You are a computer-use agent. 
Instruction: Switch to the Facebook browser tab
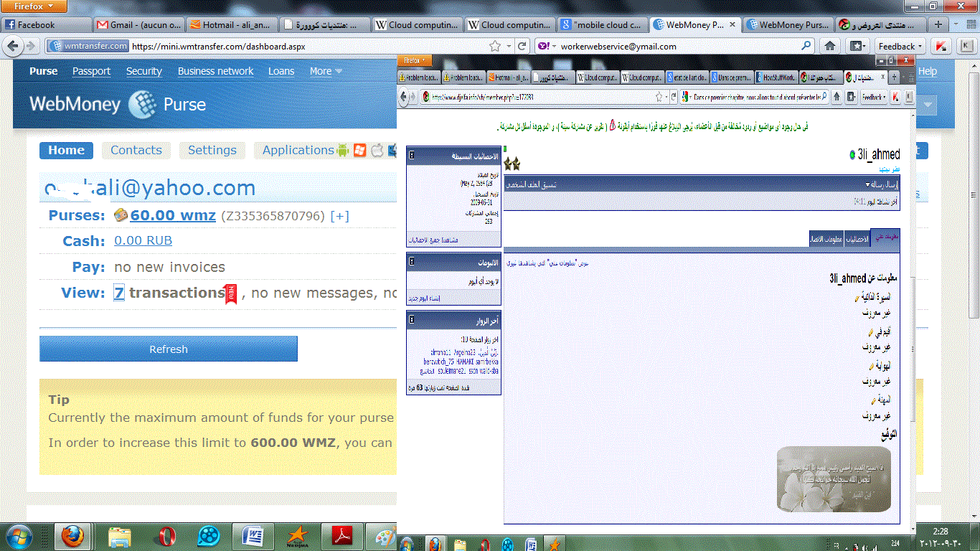coord(46,24)
